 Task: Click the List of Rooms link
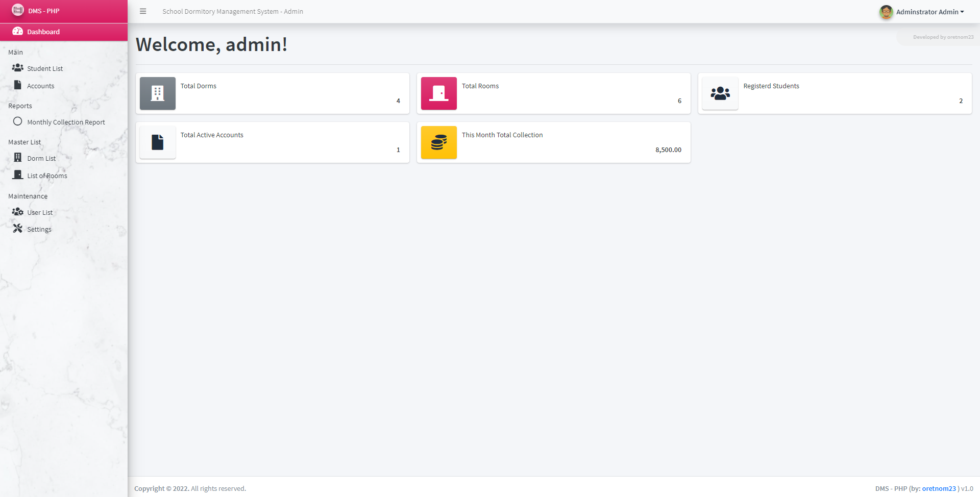[47, 176]
